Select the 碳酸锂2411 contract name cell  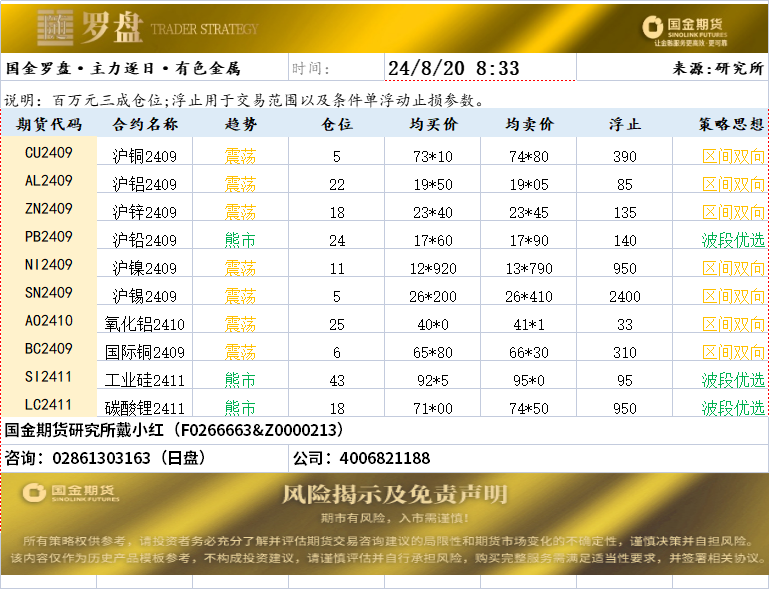(145, 403)
